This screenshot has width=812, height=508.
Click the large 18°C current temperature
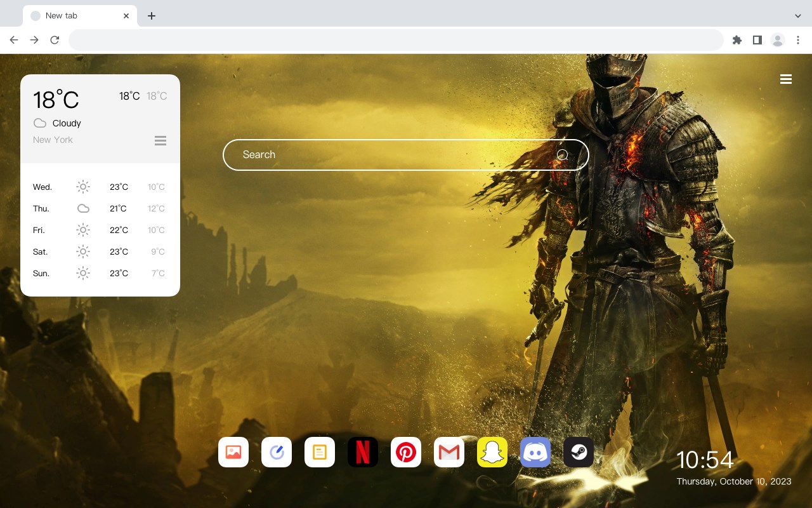point(56,100)
